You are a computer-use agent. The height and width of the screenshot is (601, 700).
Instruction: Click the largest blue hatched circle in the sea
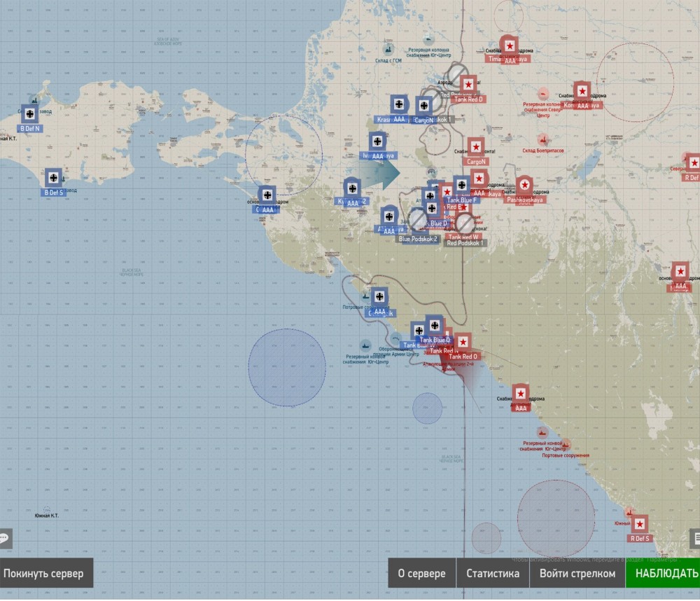tap(287, 367)
